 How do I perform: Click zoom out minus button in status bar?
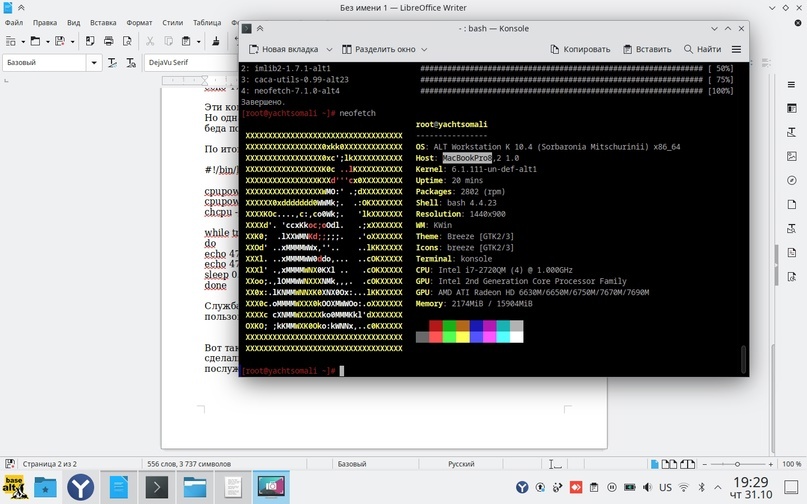(705, 464)
